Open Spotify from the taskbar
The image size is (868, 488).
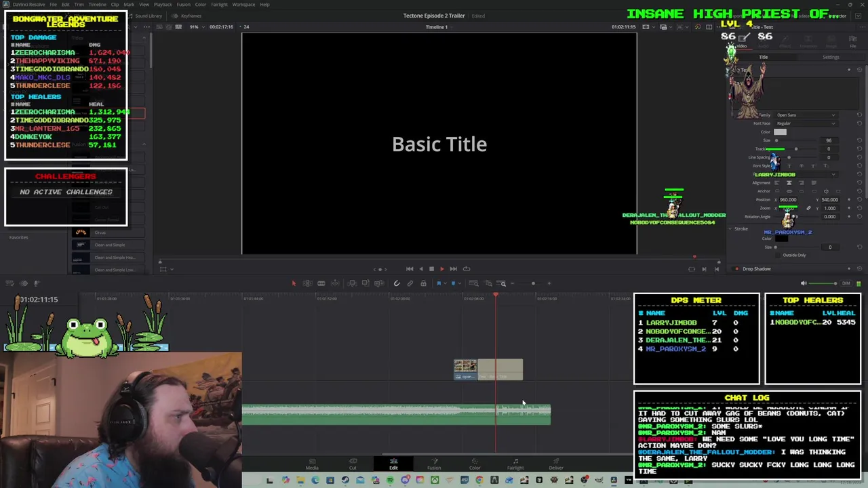391,481
